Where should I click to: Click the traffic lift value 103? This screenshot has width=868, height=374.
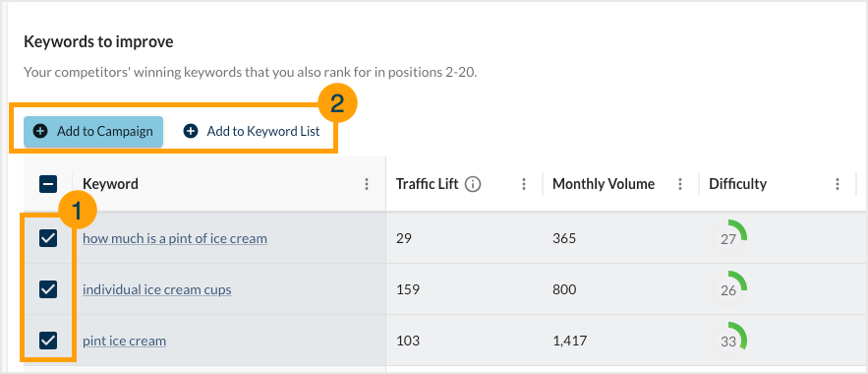click(408, 341)
